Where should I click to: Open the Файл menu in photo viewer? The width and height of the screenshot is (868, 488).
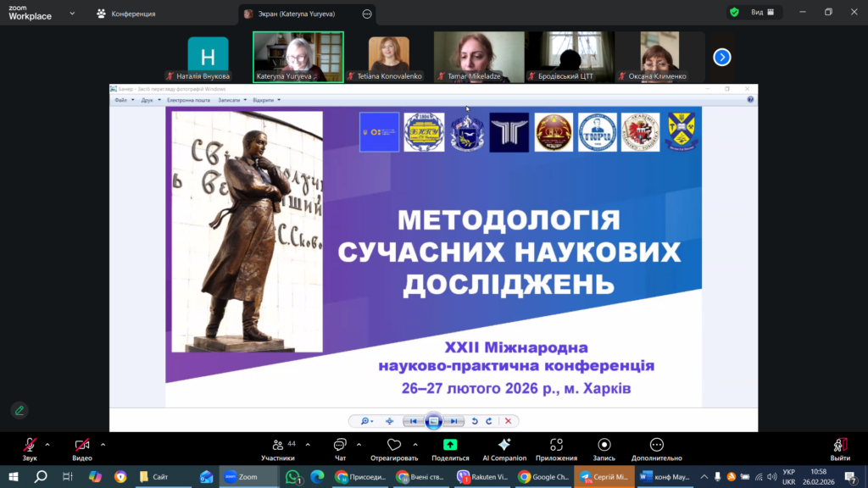click(122, 100)
